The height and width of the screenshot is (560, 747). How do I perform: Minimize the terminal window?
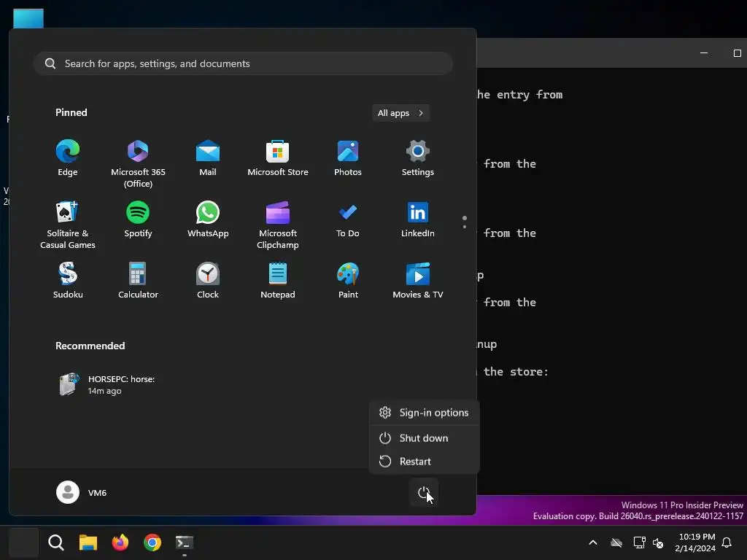(x=704, y=52)
